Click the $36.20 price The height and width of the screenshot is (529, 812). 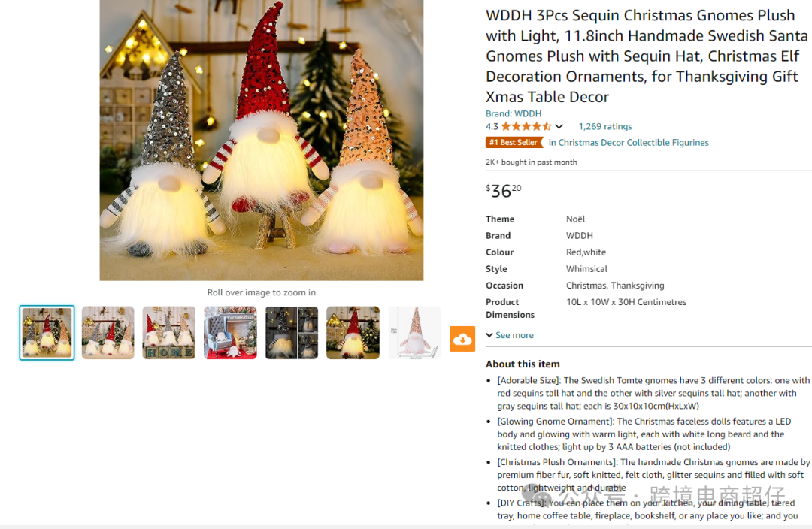click(503, 190)
